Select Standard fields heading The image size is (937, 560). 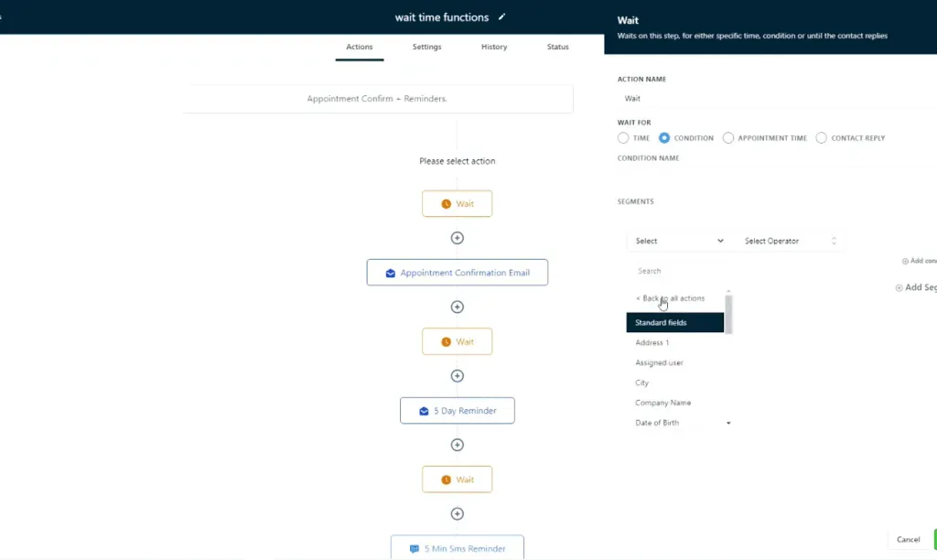point(674,322)
